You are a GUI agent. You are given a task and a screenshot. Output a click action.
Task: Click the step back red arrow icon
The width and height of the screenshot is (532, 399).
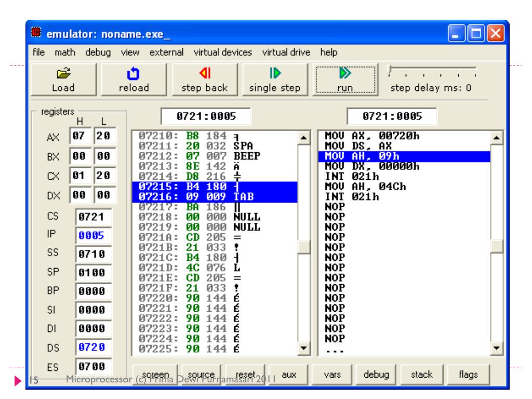[x=205, y=73]
